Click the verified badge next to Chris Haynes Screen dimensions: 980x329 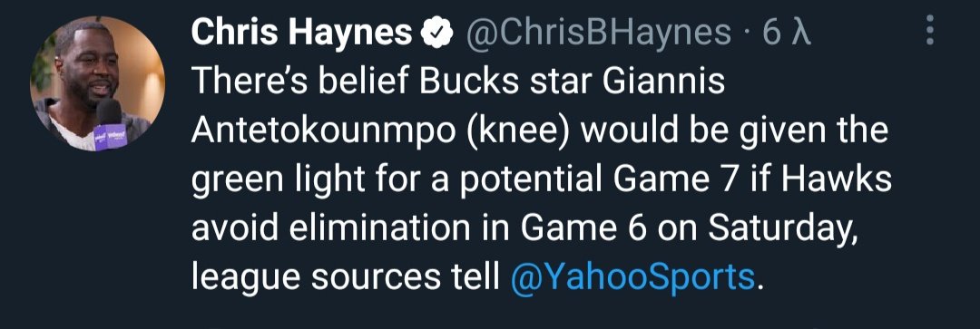click(x=438, y=32)
